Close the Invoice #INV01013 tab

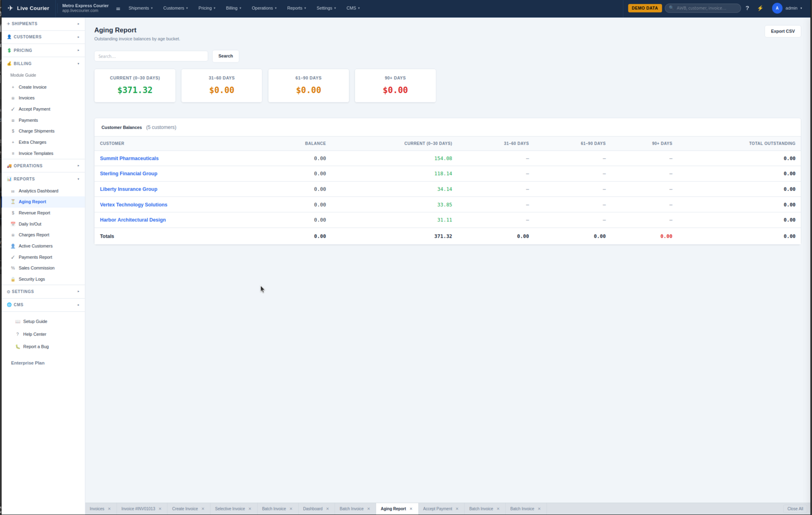[160, 509]
